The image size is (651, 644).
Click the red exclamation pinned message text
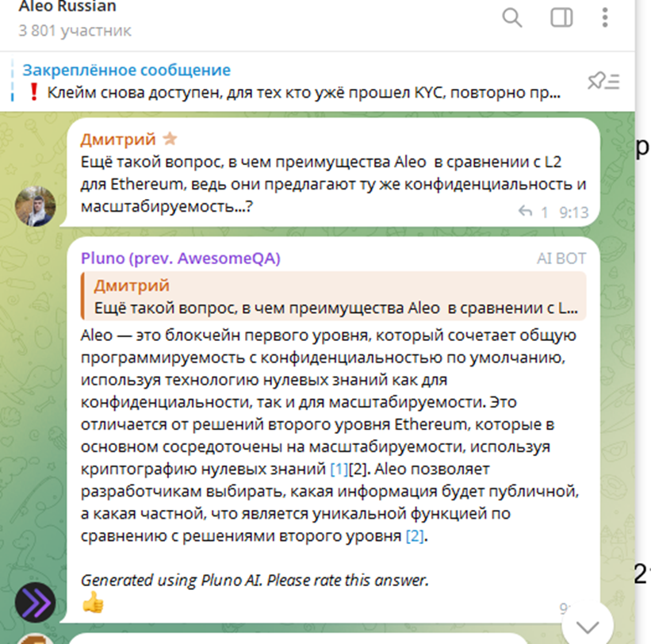[x=295, y=92]
